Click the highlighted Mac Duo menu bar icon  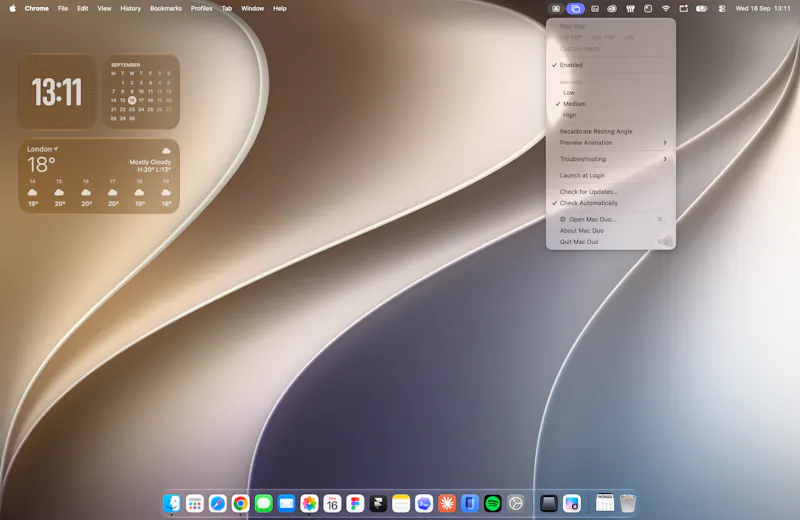pos(575,8)
